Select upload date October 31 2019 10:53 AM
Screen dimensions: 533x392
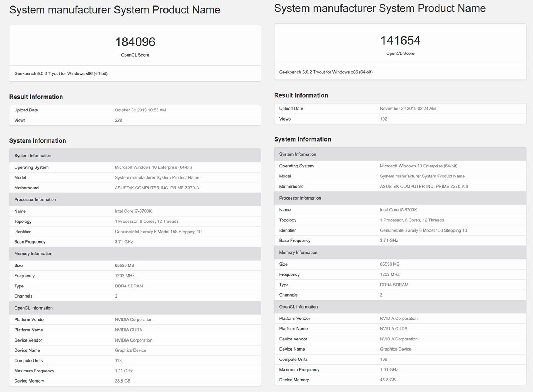140,110
